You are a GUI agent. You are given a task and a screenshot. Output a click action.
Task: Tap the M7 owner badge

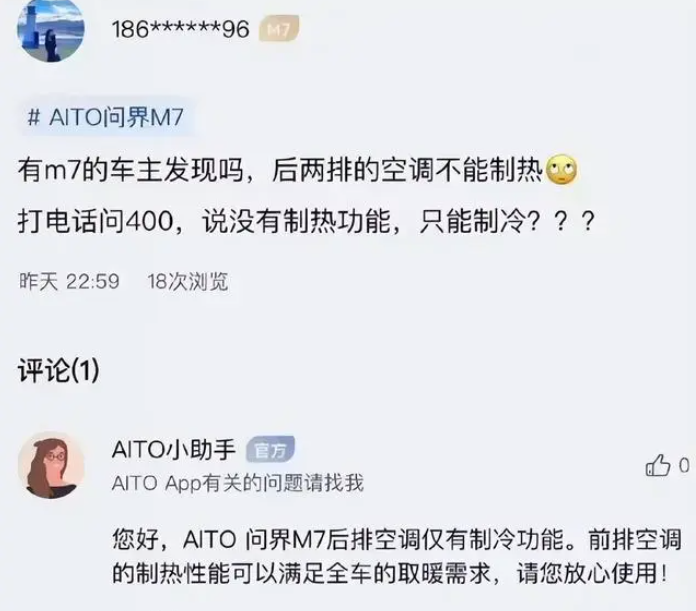[x=279, y=29]
